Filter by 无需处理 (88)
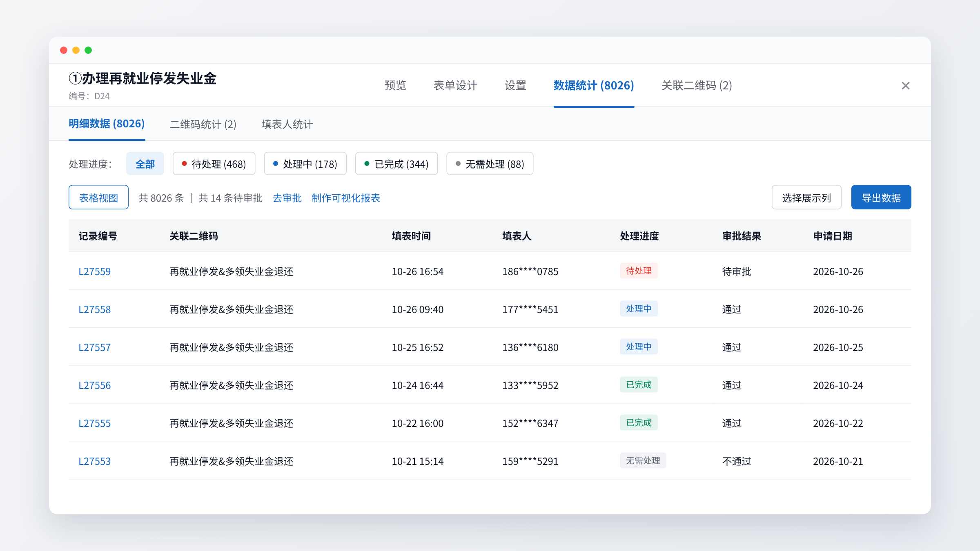 coord(490,164)
